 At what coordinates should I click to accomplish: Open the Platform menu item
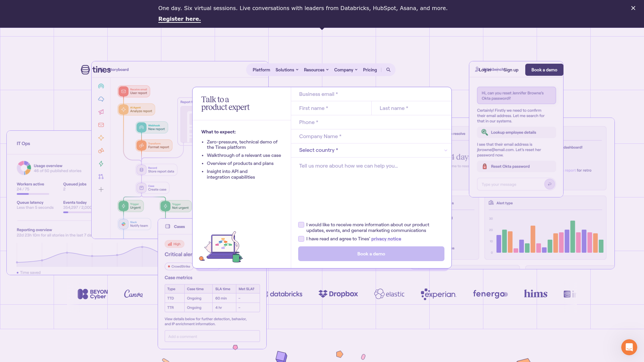tap(261, 70)
